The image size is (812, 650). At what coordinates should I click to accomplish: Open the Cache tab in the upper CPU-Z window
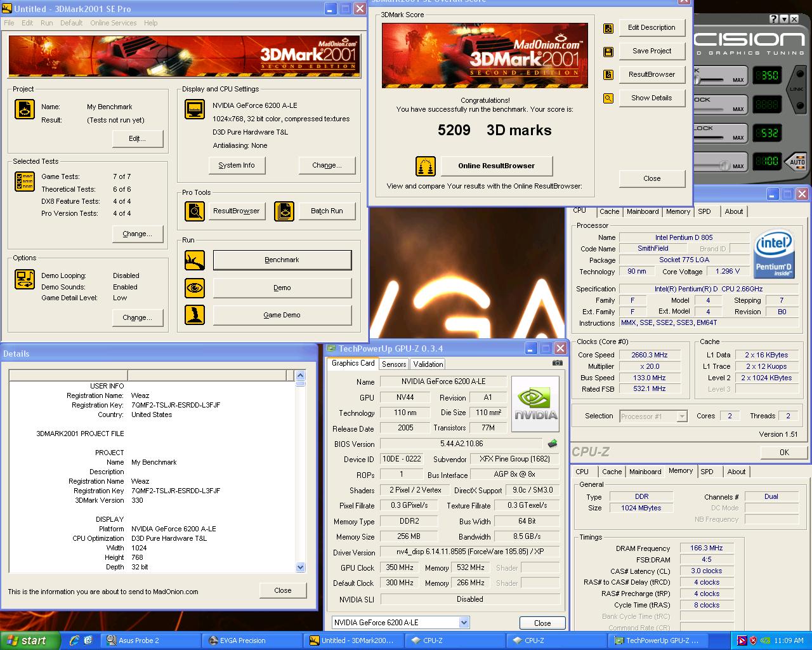[610, 212]
